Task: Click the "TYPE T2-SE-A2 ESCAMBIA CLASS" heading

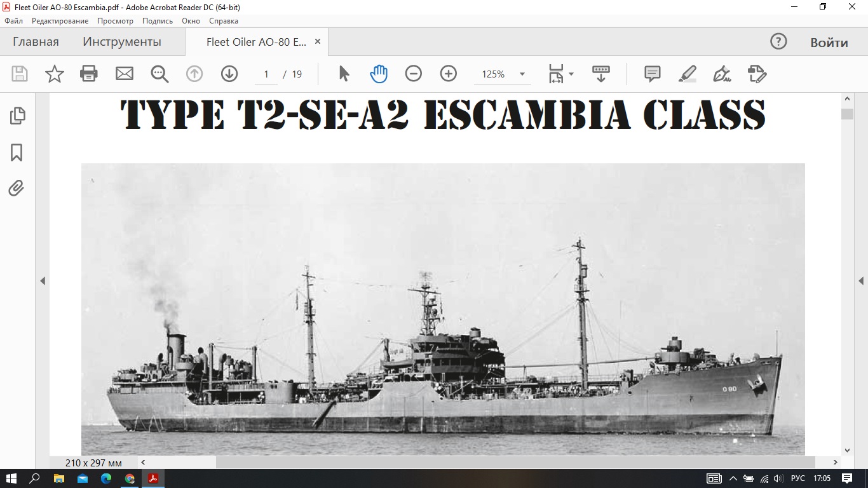Action: point(443,115)
